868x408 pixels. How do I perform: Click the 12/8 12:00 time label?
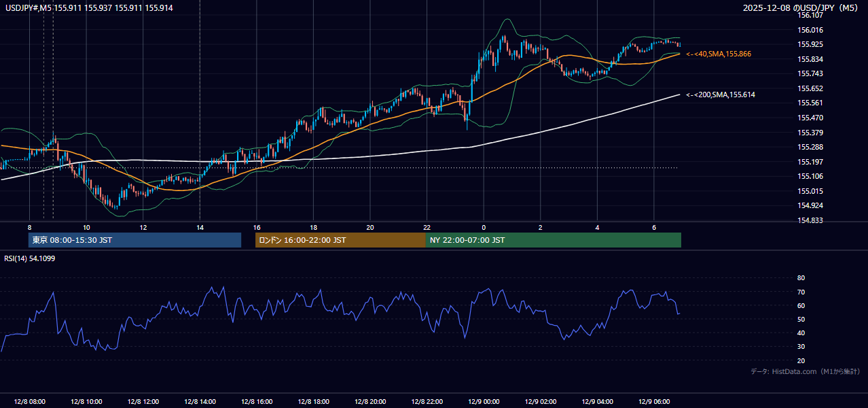143,402
